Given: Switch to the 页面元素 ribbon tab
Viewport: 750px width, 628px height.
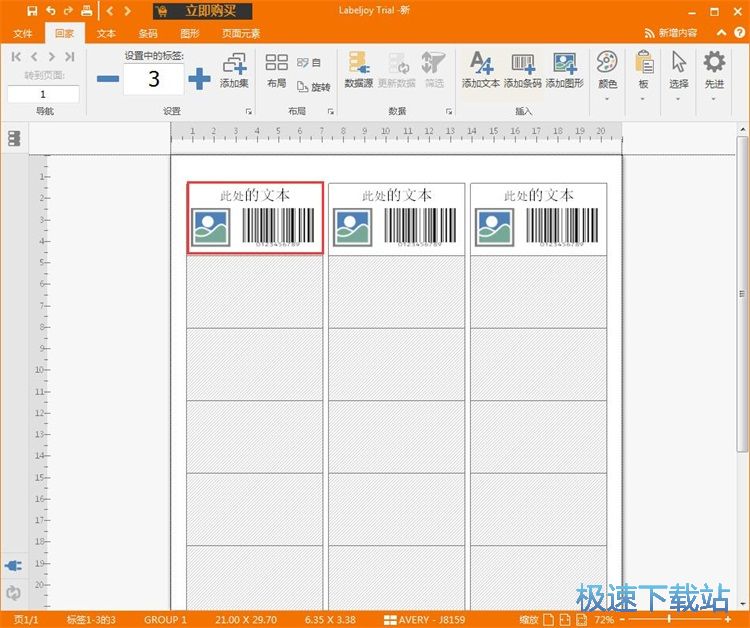Looking at the screenshot, I should click(x=241, y=33).
